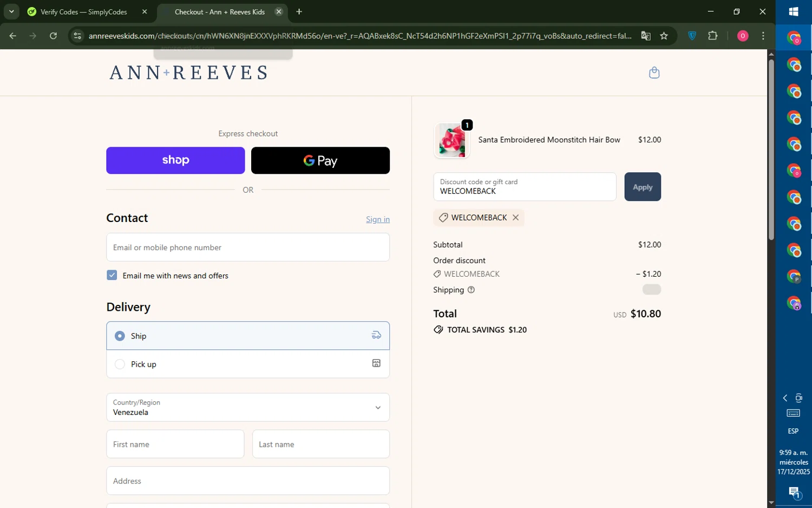Select the Ship delivery option
The width and height of the screenshot is (812, 508).
[248, 336]
